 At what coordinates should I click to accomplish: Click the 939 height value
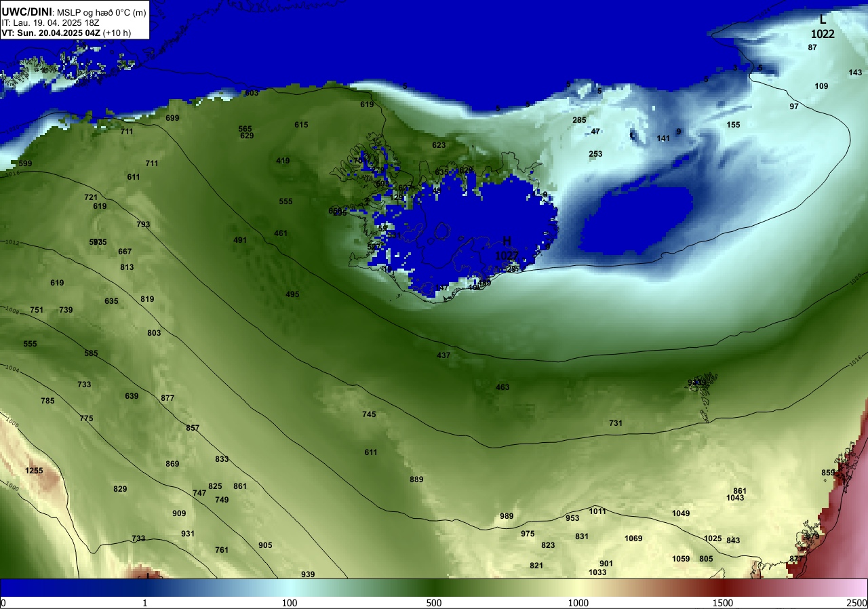pos(308,574)
